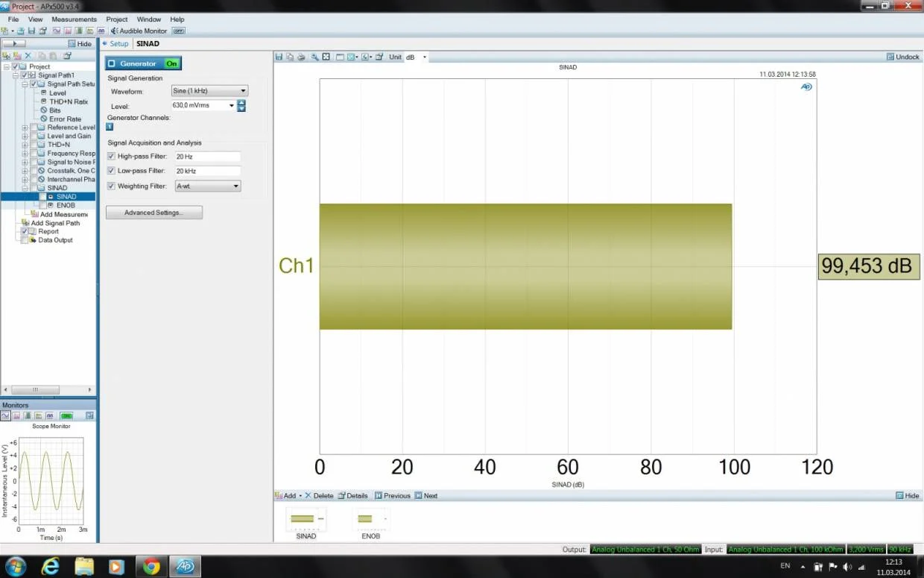Select the scope monitor icon in Monitors panel

click(6, 415)
